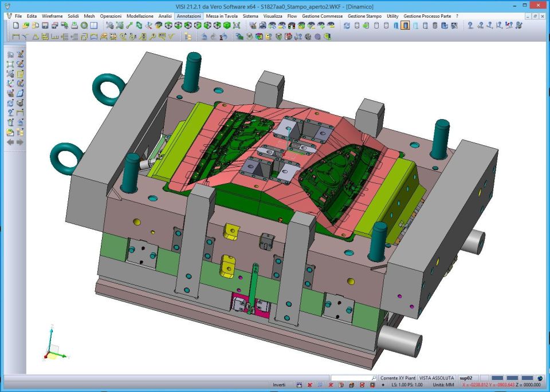Click the split window view icon
This screenshot has width=550, height=392.
point(93,25)
